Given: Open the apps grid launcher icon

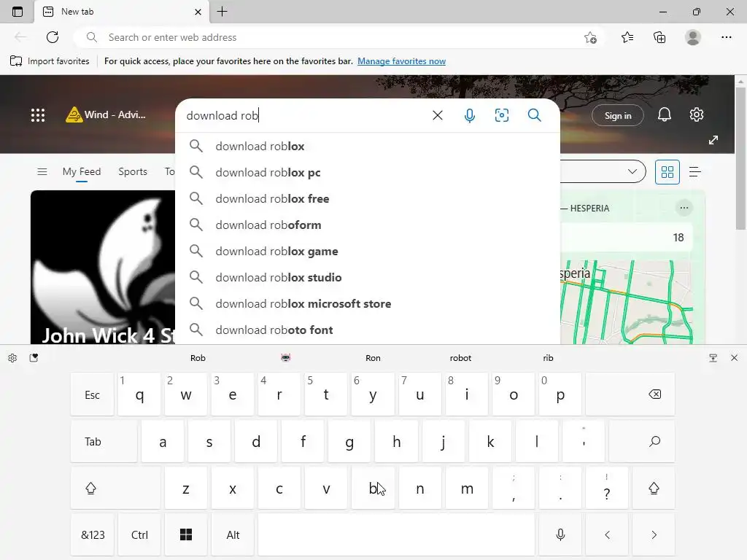Looking at the screenshot, I should pyautogui.click(x=38, y=114).
